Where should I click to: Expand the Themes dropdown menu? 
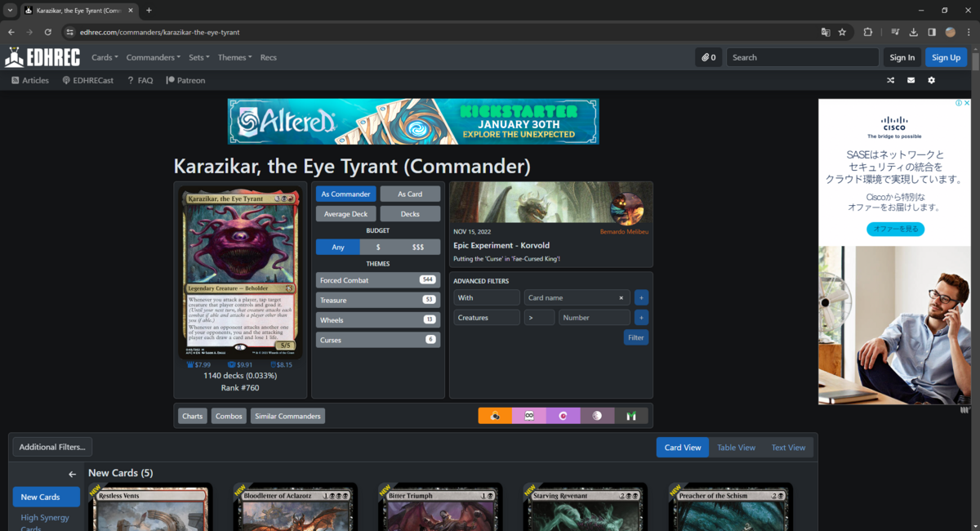[x=235, y=57]
